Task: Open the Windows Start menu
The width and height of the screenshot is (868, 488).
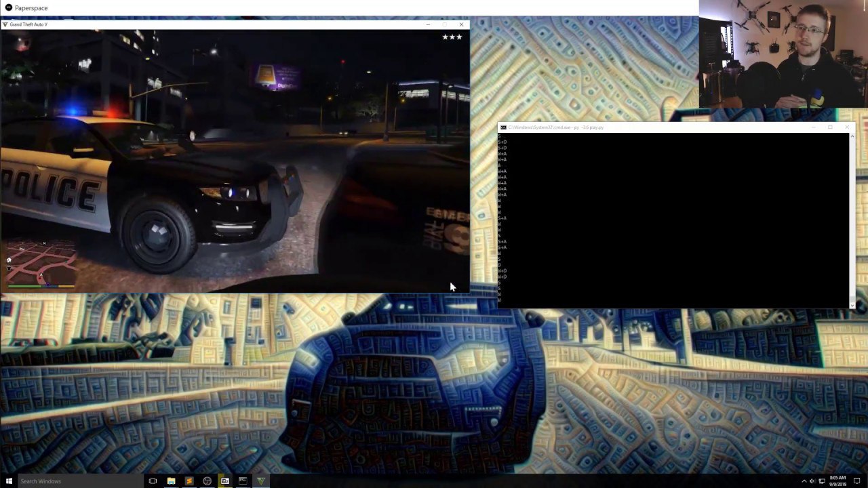Action: coord(9,481)
